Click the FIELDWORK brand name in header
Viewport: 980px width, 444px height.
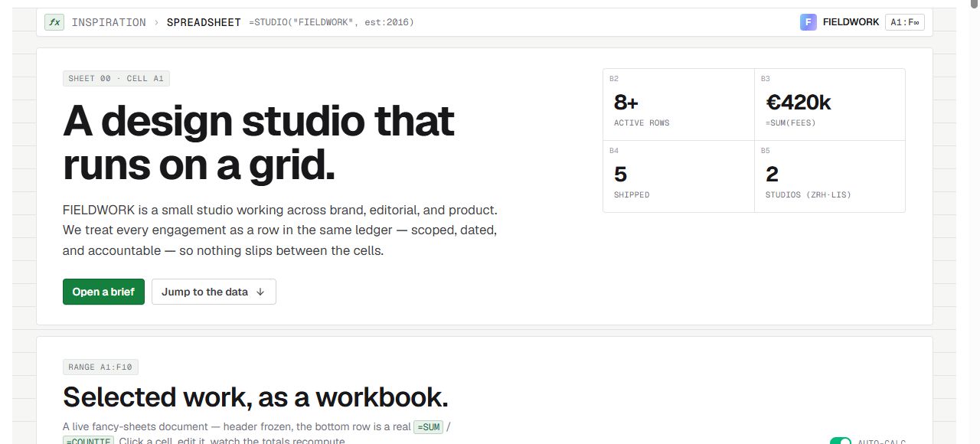[851, 22]
